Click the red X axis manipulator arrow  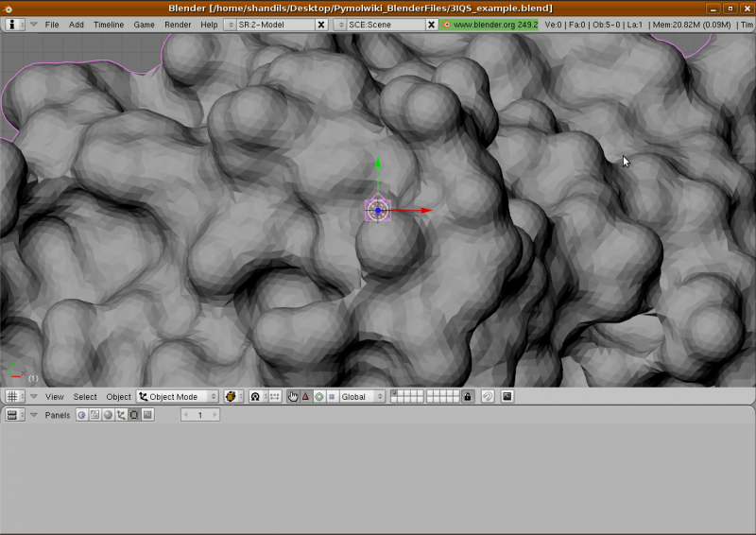[425, 211]
